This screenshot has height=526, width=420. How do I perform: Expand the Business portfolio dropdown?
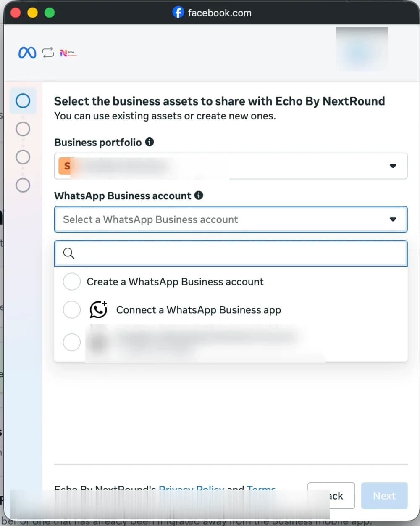coord(231,166)
